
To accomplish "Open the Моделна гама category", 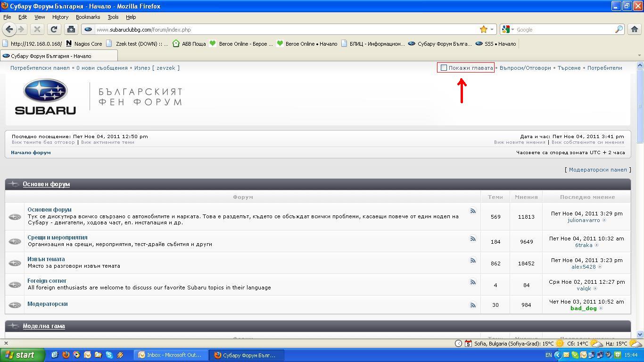I will 44,326.
